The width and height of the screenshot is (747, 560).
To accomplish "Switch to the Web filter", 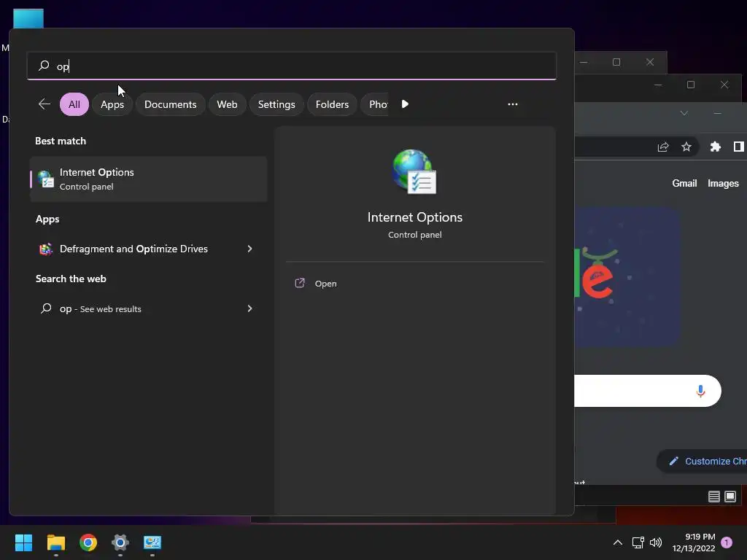I will point(228,104).
